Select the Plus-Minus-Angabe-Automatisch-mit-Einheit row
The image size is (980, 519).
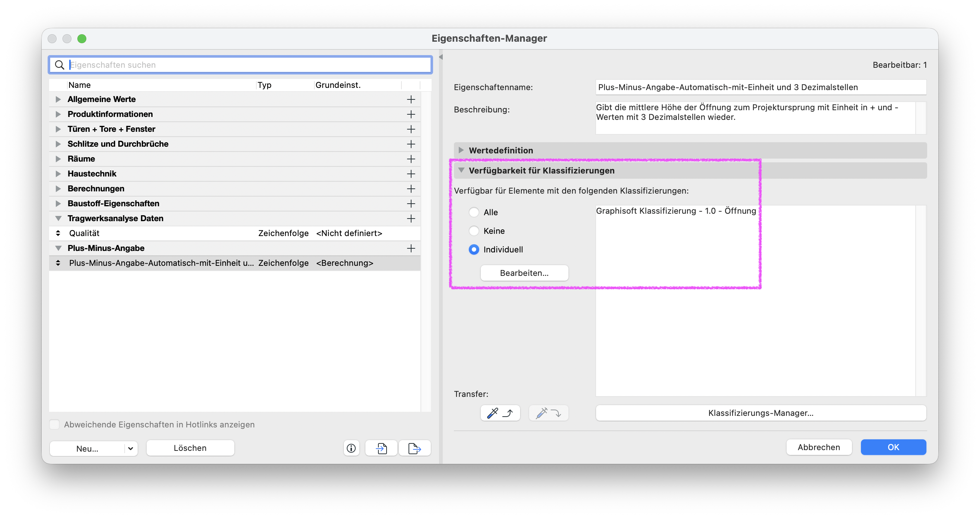click(x=235, y=263)
